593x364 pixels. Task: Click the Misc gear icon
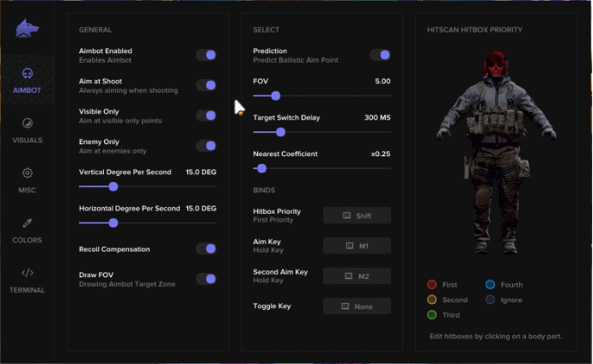pyautogui.click(x=28, y=173)
